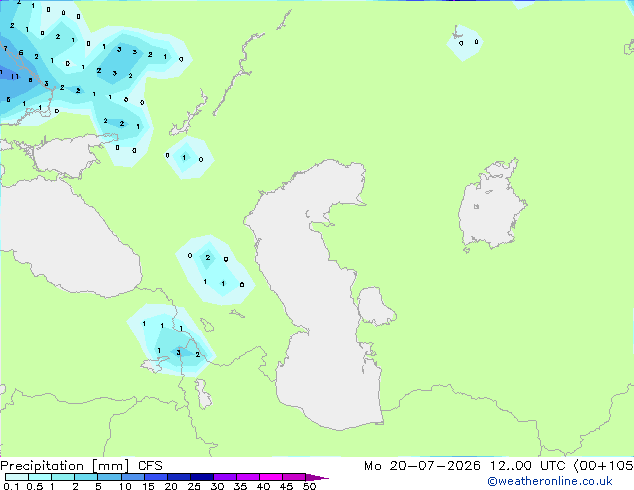Viewport: 634px width, 490px height.
Task: Click the "Mo 20-07-2026" date text
Action: click(x=422, y=466)
